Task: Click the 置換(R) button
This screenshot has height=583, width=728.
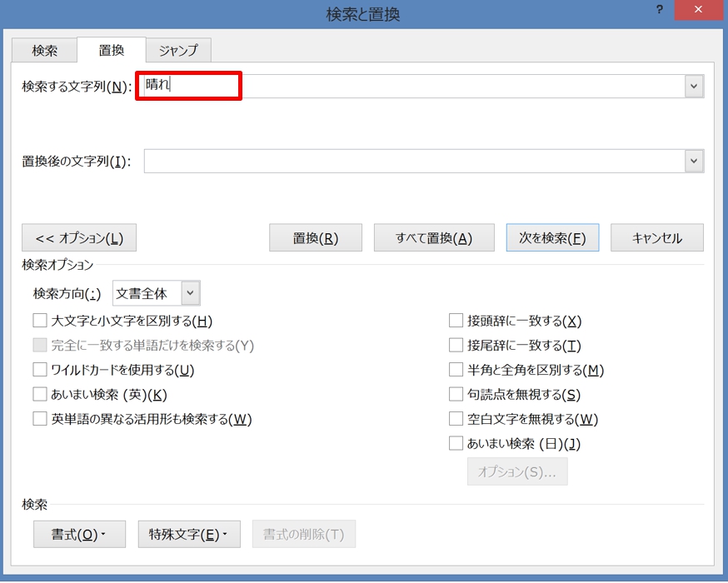Action: 316,237
